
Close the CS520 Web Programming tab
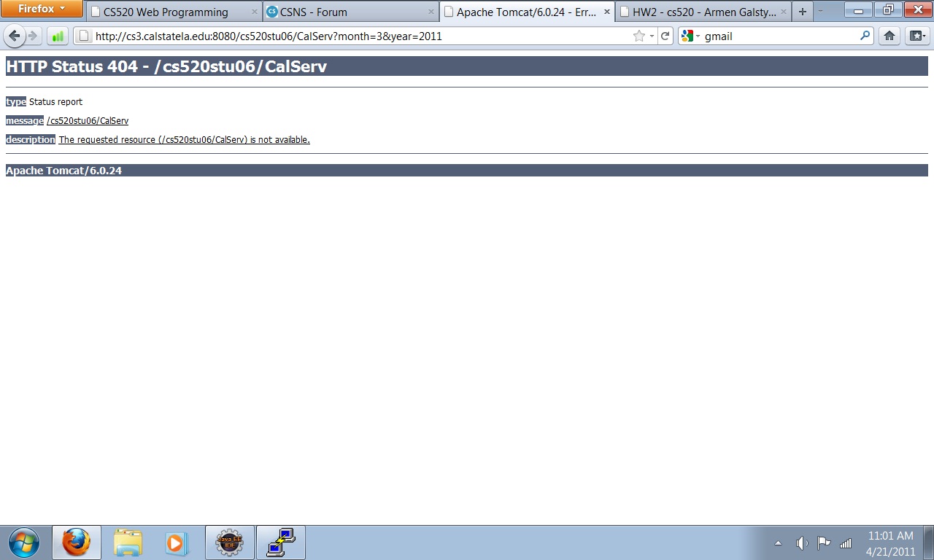click(x=255, y=12)
